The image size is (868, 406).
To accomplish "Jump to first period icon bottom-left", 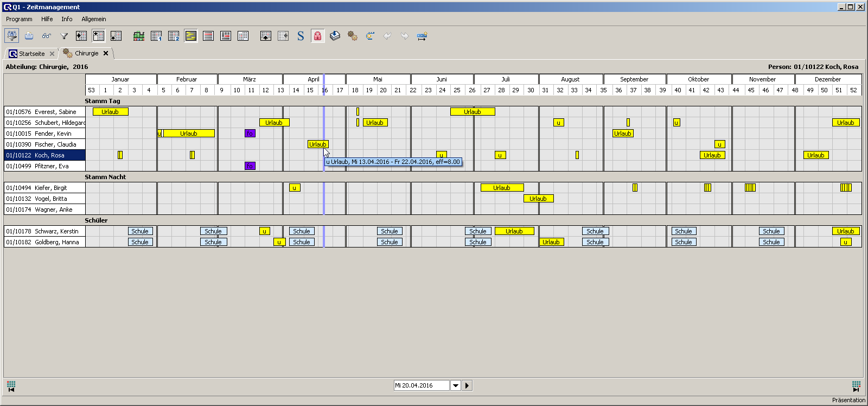I will 11,386.
